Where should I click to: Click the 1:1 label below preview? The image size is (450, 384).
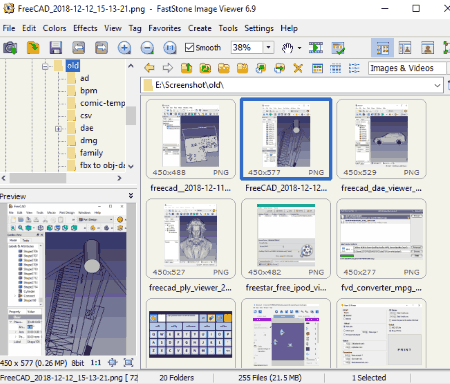pyautogui.click(x=96, y=363)
